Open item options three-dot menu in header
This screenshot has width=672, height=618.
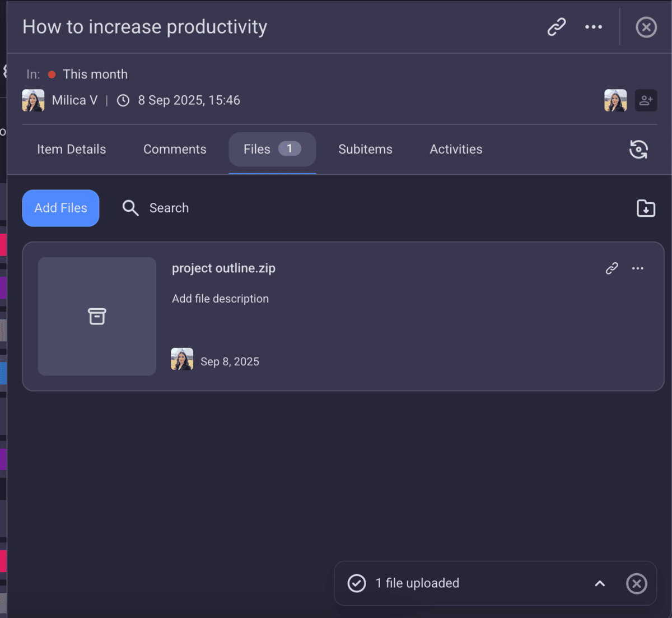594,27
